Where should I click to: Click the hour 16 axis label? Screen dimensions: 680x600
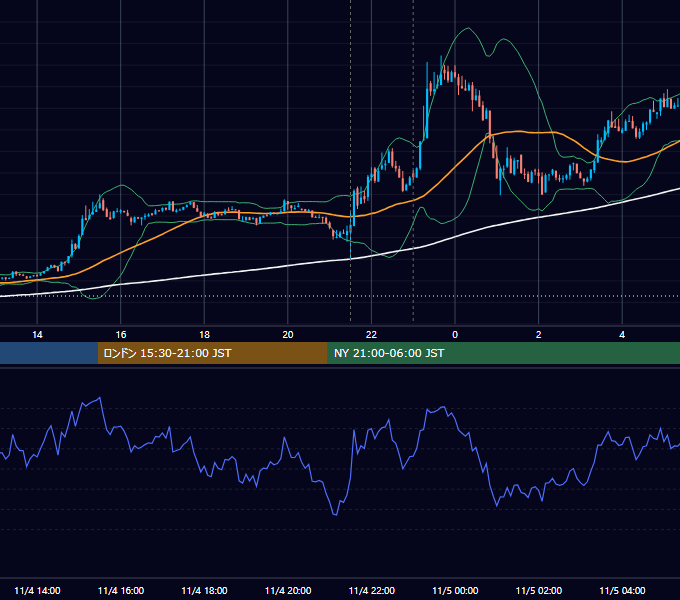(121, 335)
